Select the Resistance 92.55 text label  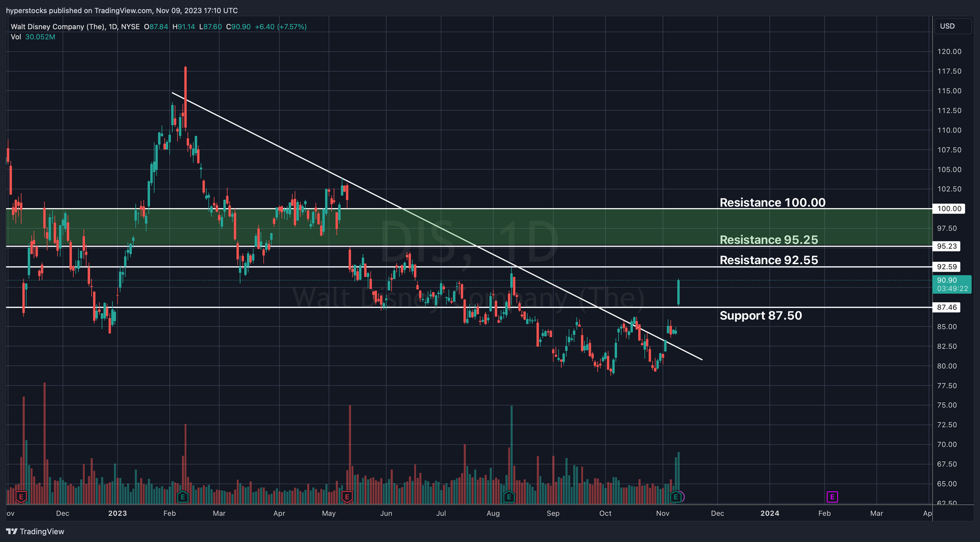(768, 260)
